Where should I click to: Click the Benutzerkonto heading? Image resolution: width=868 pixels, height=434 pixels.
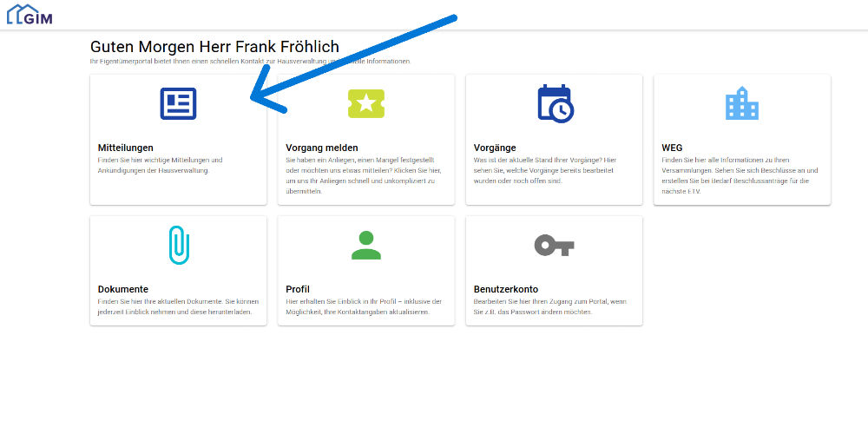pyautogui.click(x=506, y=289)
